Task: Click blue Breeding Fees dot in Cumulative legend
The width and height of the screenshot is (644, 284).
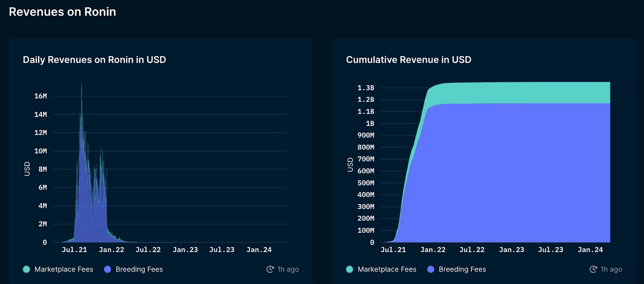Action: pos(431,270)
